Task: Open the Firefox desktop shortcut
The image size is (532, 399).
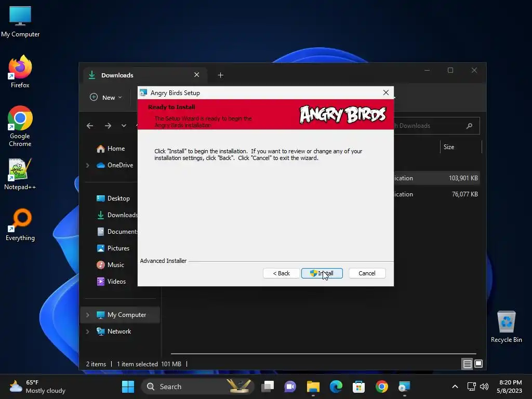Action: pyautogui.click(x=20, y=72)
